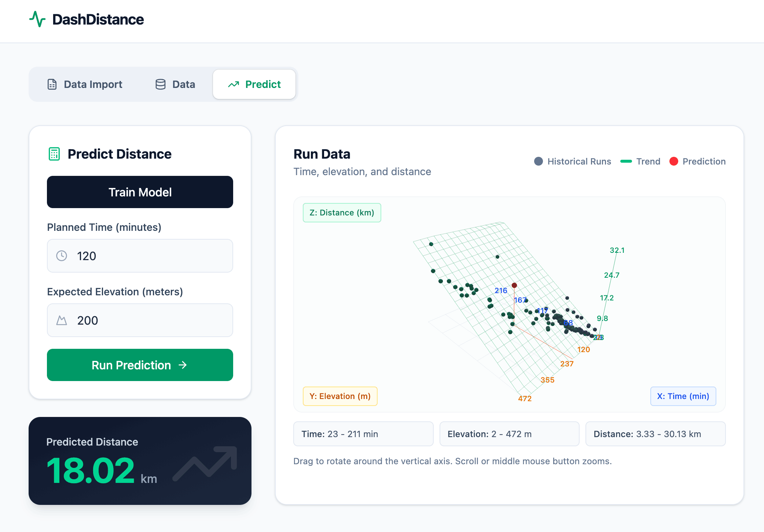The image size is (764, 532).
Task: Click the calculator icon beside Predict Distance
Action: 54,154
